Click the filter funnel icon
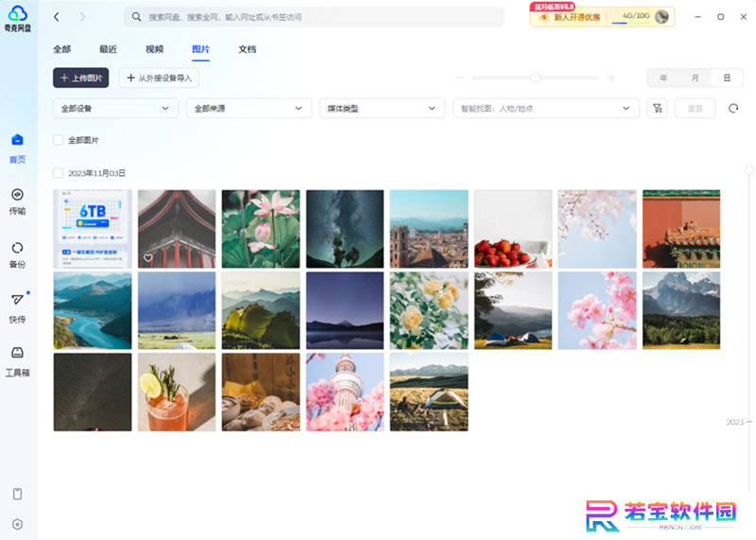 coord(657,108)
